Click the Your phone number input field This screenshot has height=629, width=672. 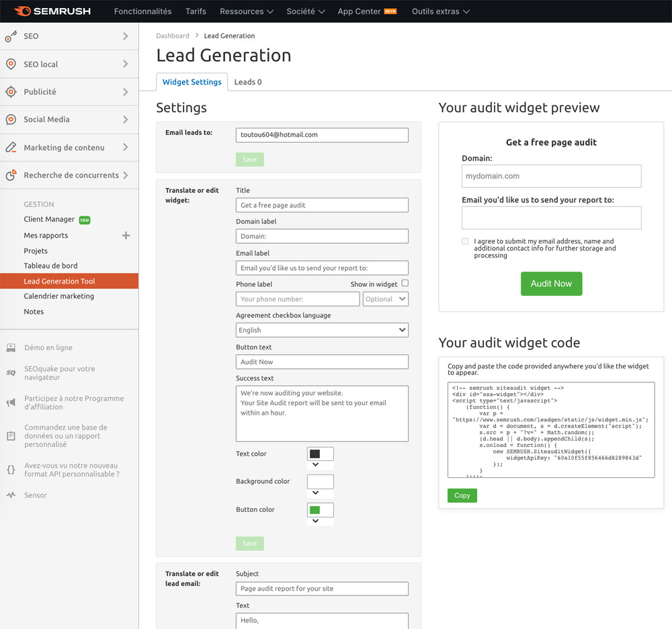coord(298,299)
